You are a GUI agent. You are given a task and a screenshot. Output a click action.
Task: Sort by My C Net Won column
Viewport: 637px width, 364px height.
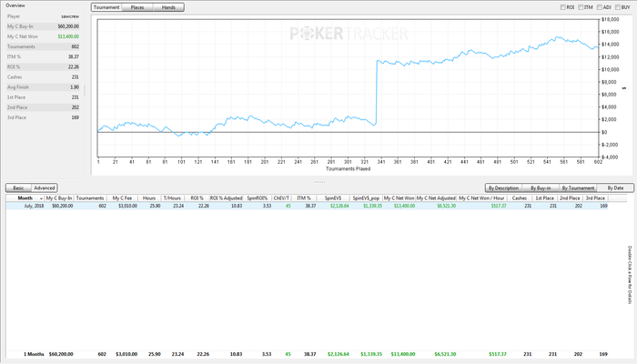click(x=399, y=198)
